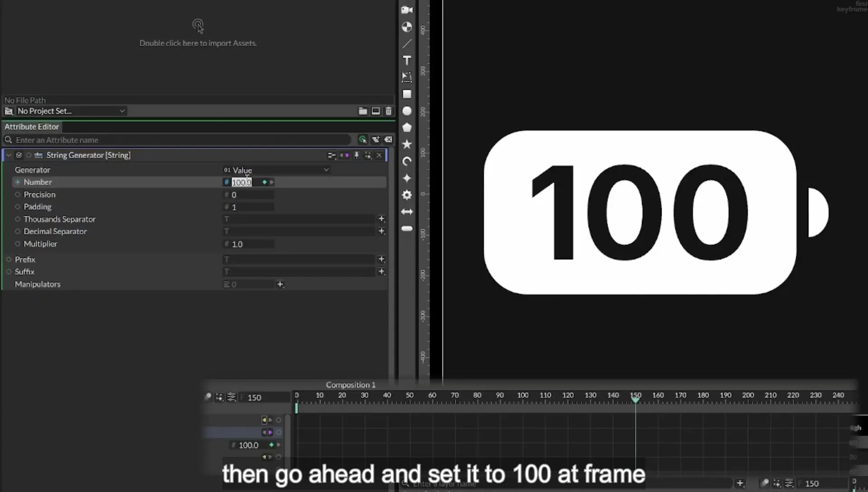Select the Text tool in toolbar
Screen dimensions: 868x492
[407, 61]
